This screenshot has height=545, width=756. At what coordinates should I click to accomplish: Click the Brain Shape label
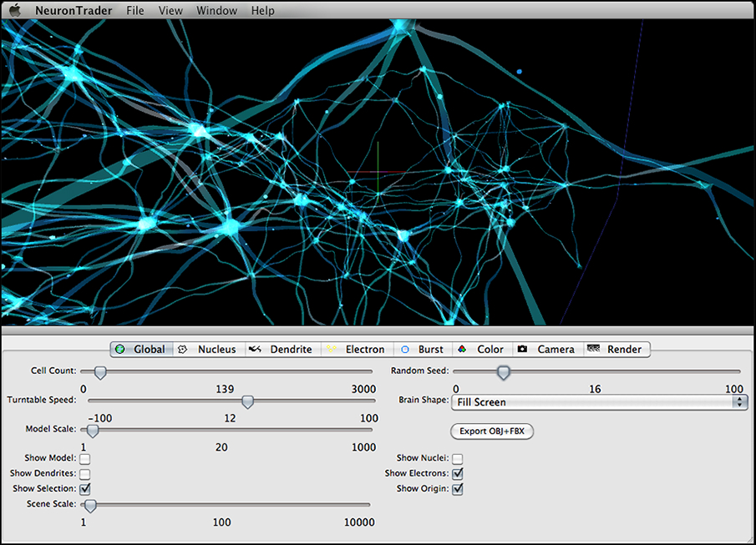pyautogui.click(x=424, y=400)
